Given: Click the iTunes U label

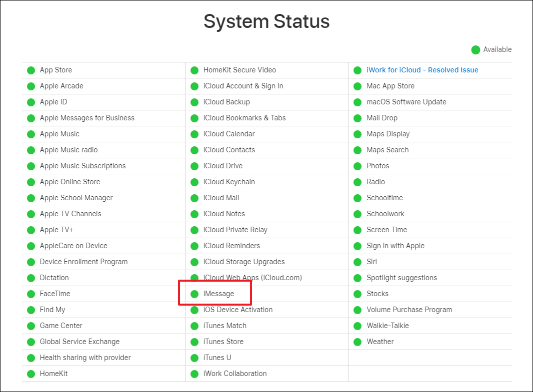Looking at the screenshot, I should coord(217,358).
